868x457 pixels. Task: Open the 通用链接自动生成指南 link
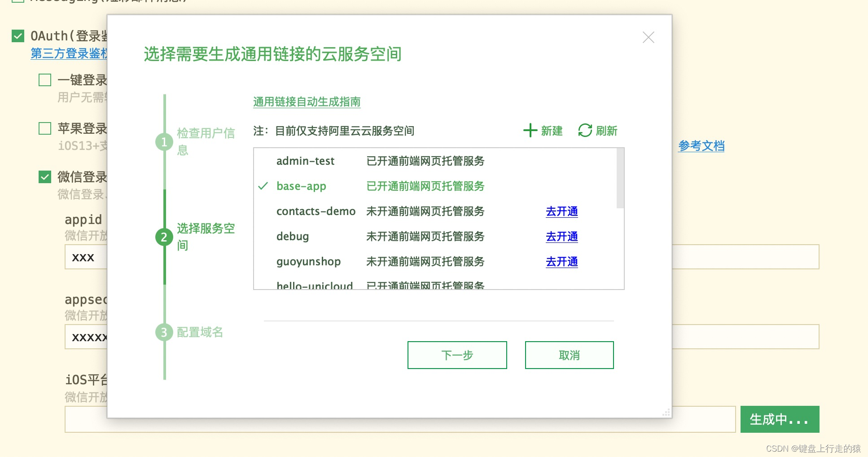click(307, 102)
